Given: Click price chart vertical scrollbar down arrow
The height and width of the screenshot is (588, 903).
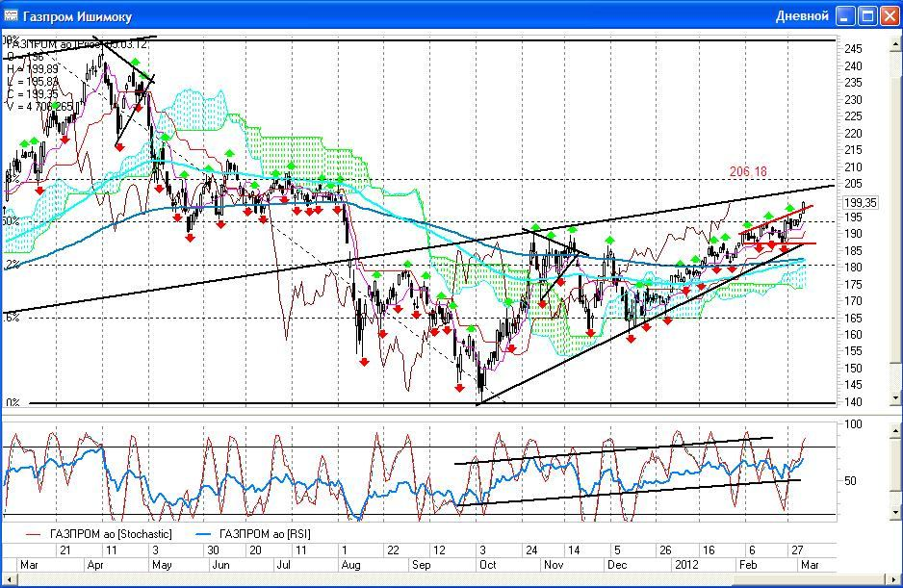Looking at the screenshot, I should click(x=896, y=398).
